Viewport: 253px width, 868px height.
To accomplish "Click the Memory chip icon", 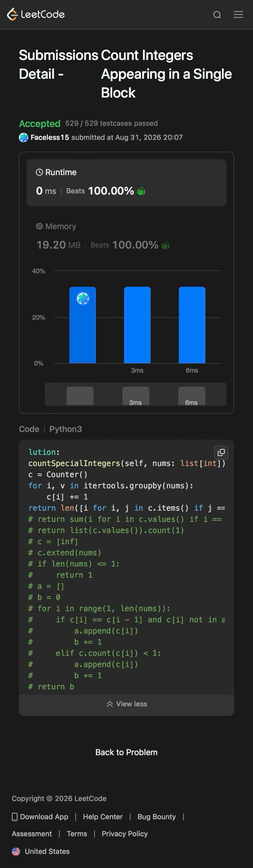I will (39, 226).
